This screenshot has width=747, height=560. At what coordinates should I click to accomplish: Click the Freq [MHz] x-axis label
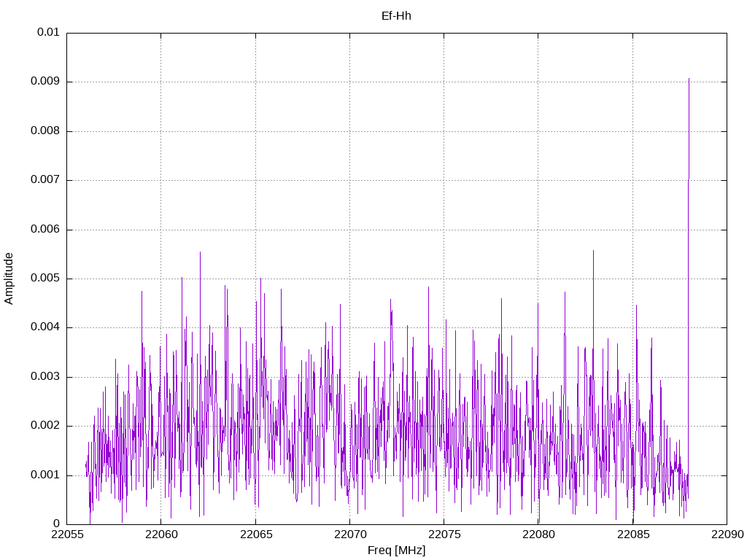pyautogui.click(x=396, y=551)
